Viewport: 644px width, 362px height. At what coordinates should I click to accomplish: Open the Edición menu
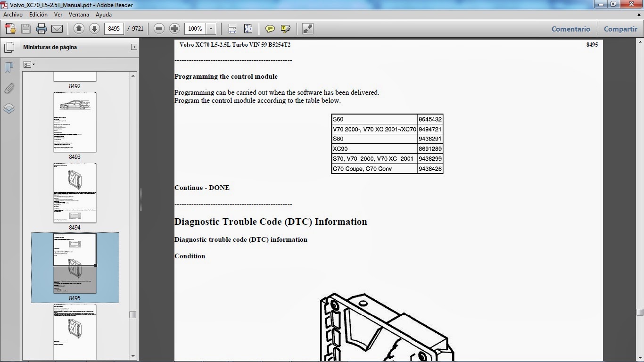coord(38,15)
